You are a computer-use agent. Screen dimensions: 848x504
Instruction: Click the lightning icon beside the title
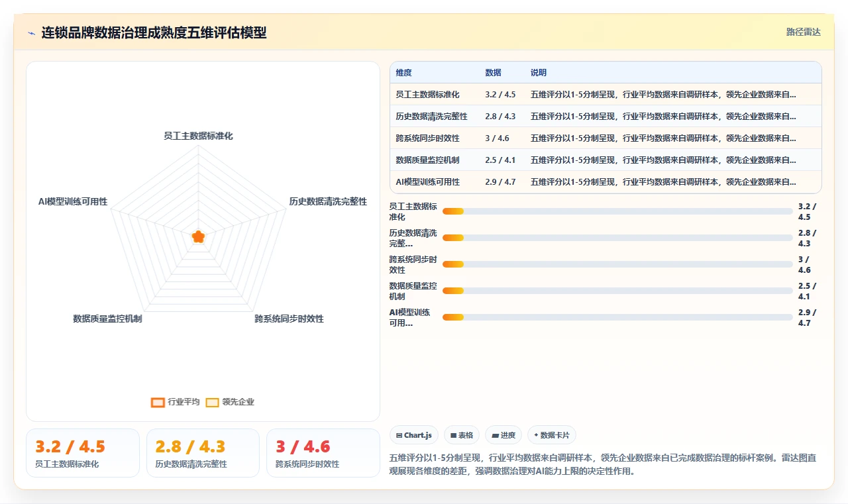(32, 33)
